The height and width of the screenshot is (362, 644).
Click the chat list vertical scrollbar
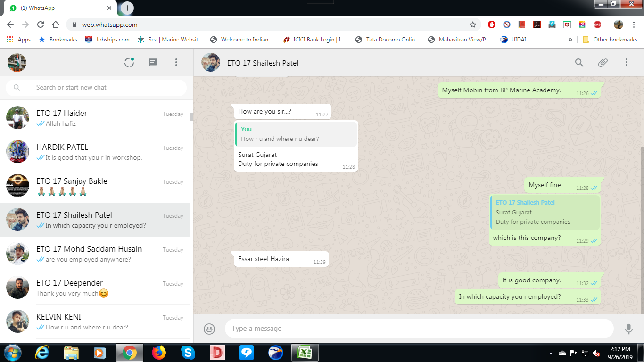coord(192,117)
